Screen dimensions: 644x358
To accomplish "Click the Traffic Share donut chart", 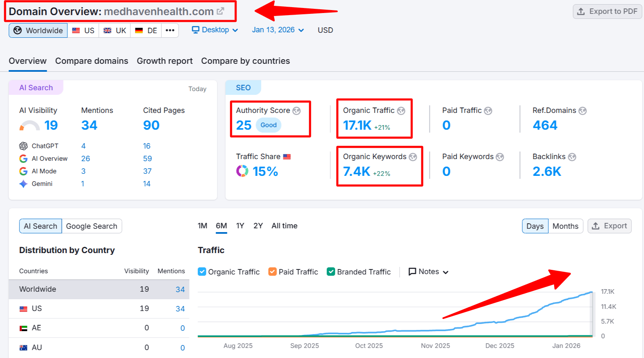I will (x=242, y=171).
